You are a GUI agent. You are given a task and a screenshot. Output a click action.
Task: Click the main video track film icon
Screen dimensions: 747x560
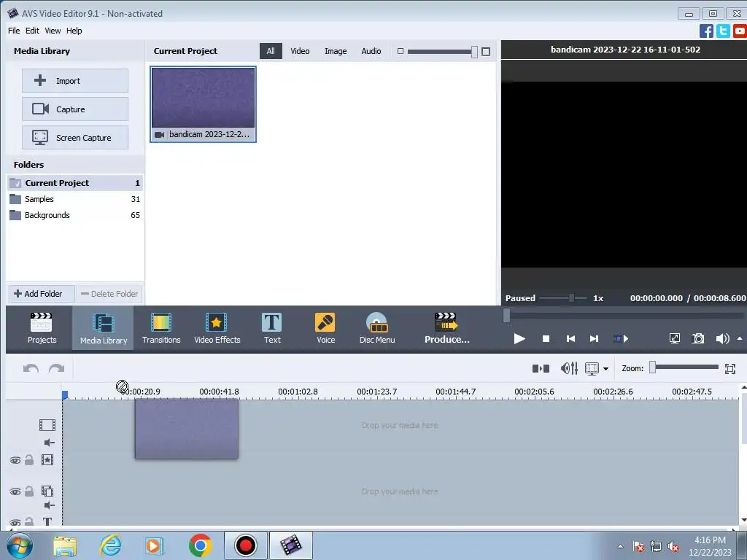click(47, 425)
